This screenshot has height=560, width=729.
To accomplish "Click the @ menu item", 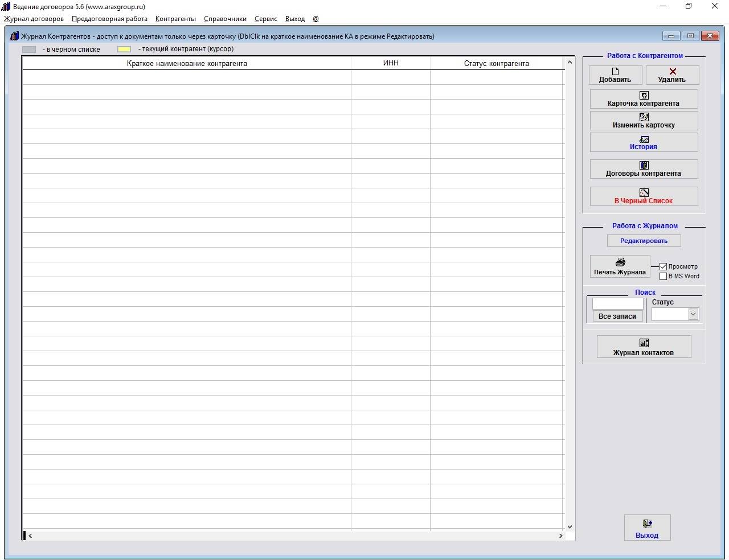I will click(x=316, y=19).
